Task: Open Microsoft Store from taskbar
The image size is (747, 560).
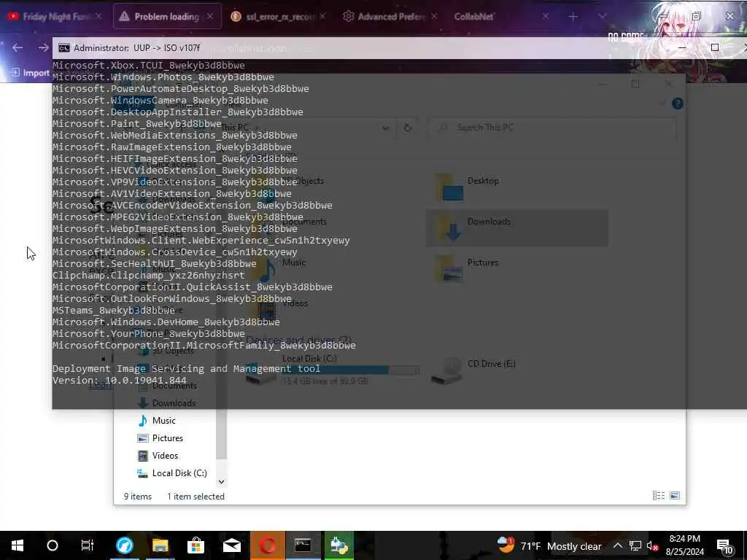Action: 196,545
